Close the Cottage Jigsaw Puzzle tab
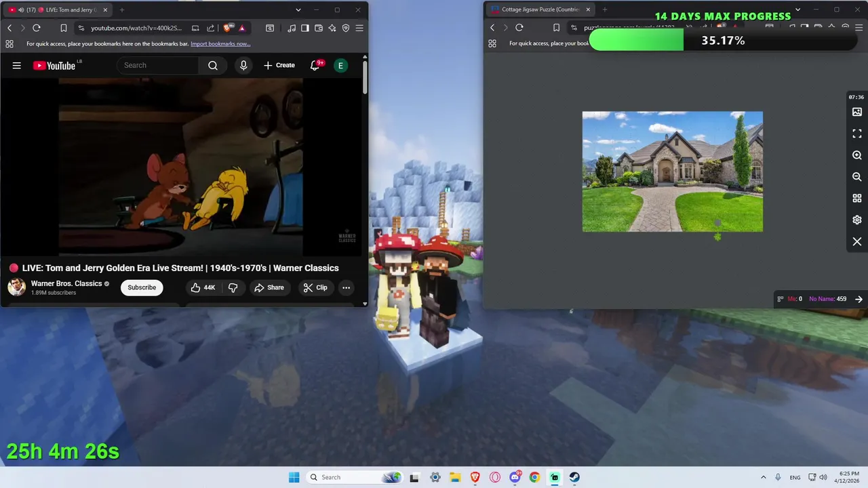This screenshot has width=868, height=488. point(588,9)
